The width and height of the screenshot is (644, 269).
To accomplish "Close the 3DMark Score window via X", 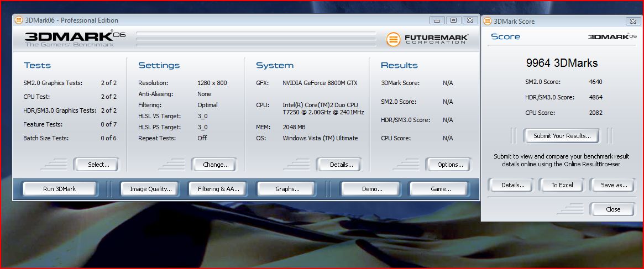I will coord(632,21).
